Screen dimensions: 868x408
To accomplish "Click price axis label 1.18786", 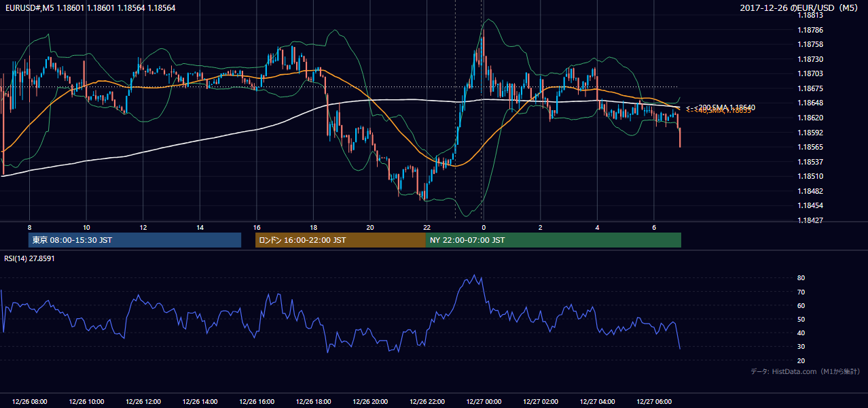I will [x=810, y=30].
